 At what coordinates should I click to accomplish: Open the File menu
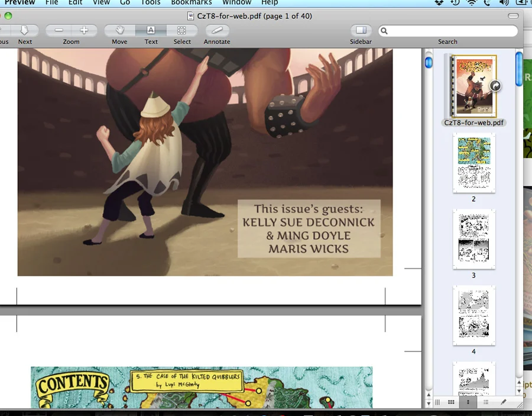pyautogui.click(x=51, y=2)
